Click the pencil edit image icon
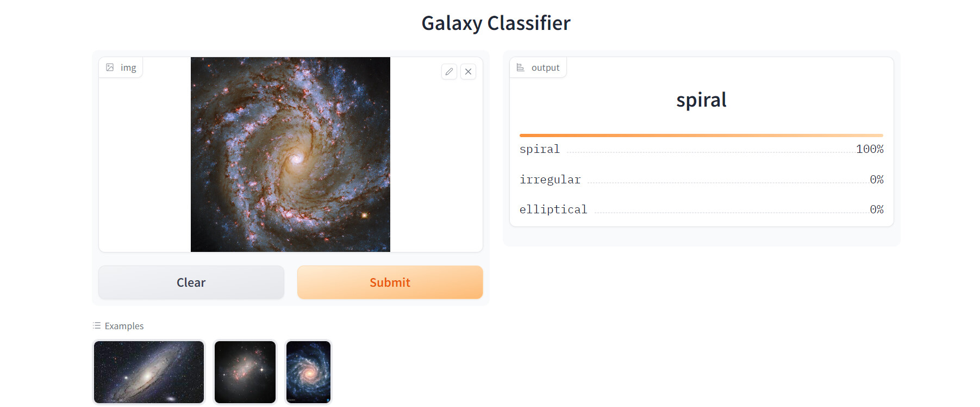Viewport: 980px width, 407px height. coord(449,72)
